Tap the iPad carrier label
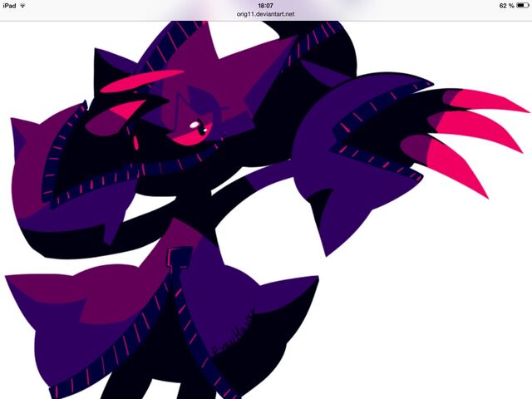Image resolution: width=532 pixels, height=399 pixels. (9, 6)
